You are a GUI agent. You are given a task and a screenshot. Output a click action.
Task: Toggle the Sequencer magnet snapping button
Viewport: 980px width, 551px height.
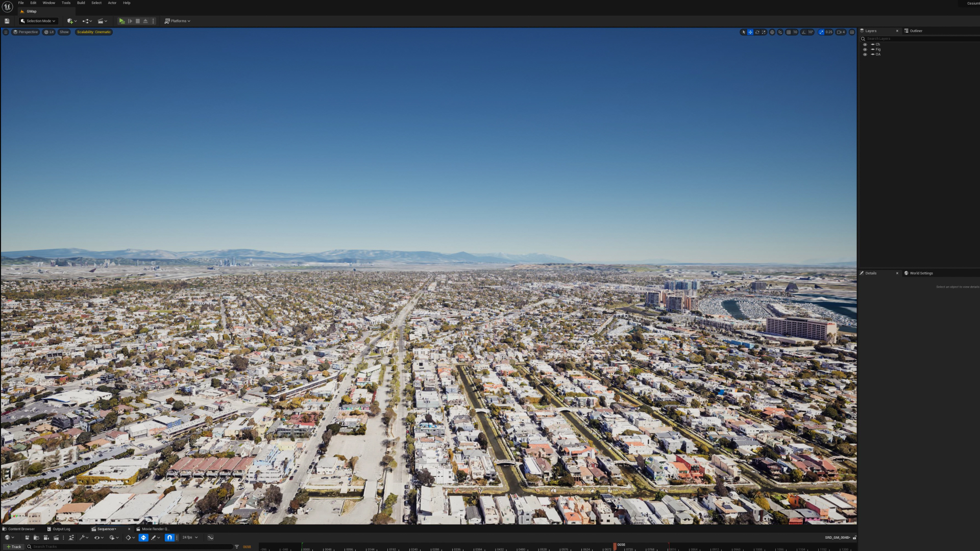(x=169, y=537)
